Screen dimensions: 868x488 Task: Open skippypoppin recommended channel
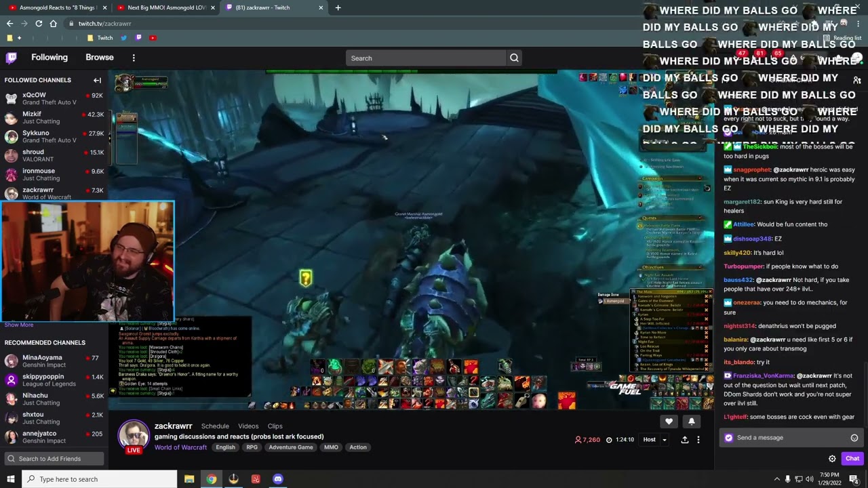pyautogui.click(x=54, y=380)
